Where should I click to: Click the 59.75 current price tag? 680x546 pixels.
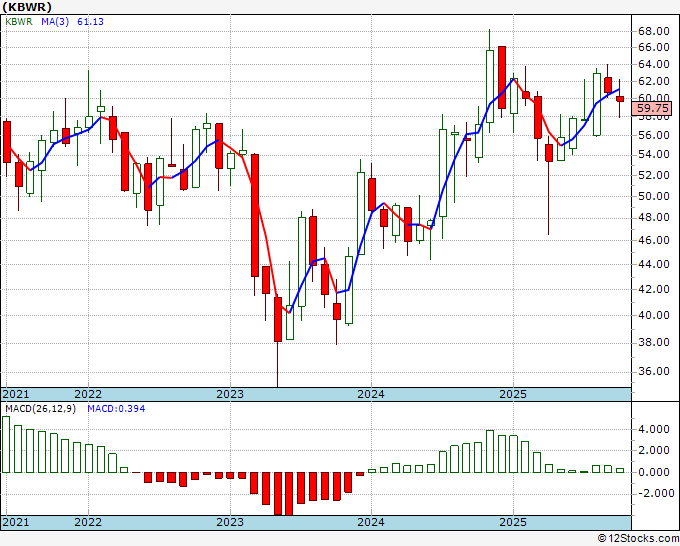[652, 108]
